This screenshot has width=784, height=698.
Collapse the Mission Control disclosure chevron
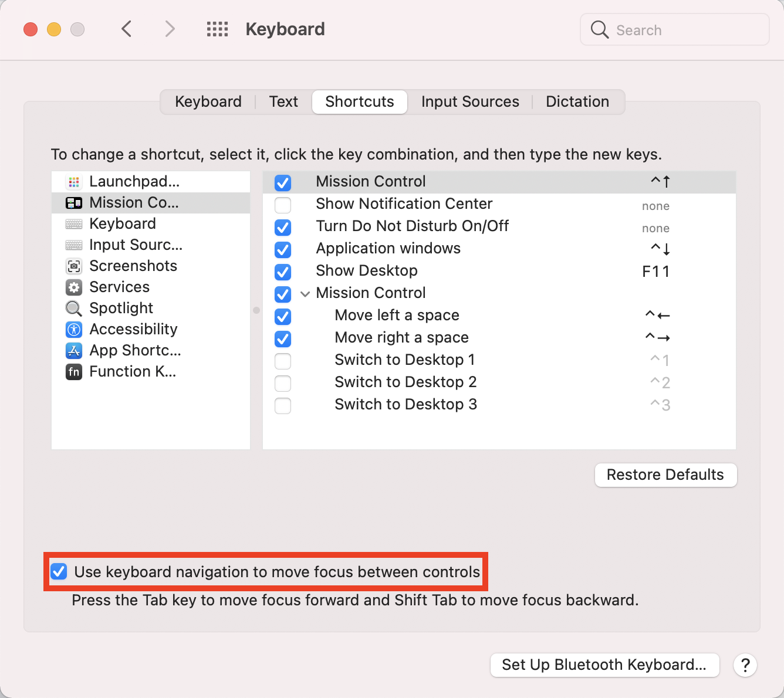(x=305, y=294)
